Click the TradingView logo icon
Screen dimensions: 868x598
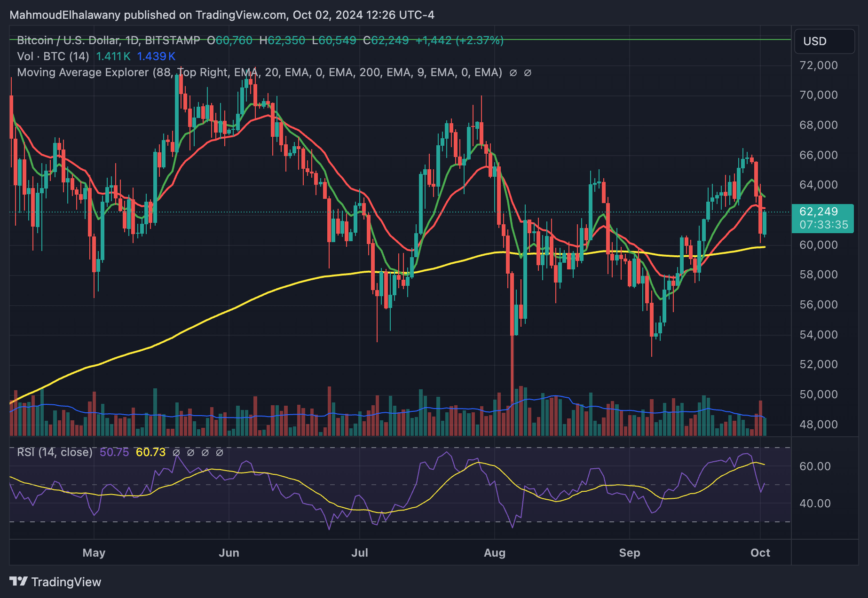[18, 582]
